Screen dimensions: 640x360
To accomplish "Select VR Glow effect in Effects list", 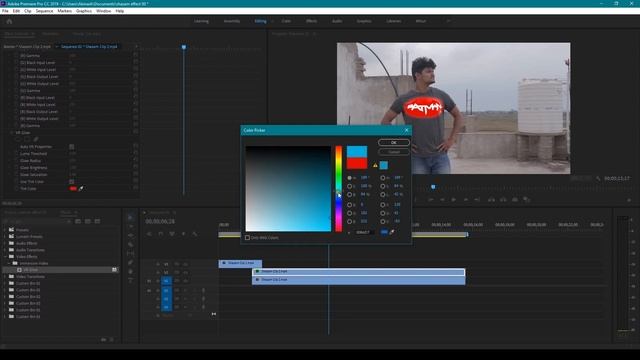I will 61,270.
